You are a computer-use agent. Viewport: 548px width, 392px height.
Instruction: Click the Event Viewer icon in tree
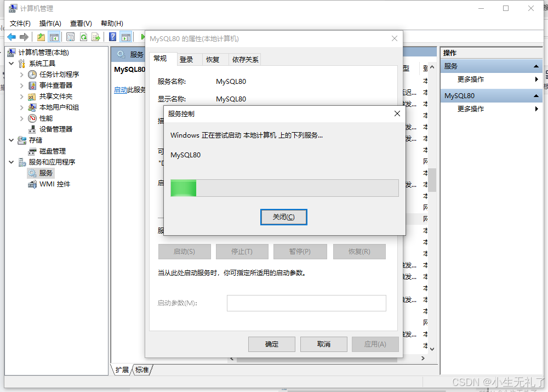(32, 86)
